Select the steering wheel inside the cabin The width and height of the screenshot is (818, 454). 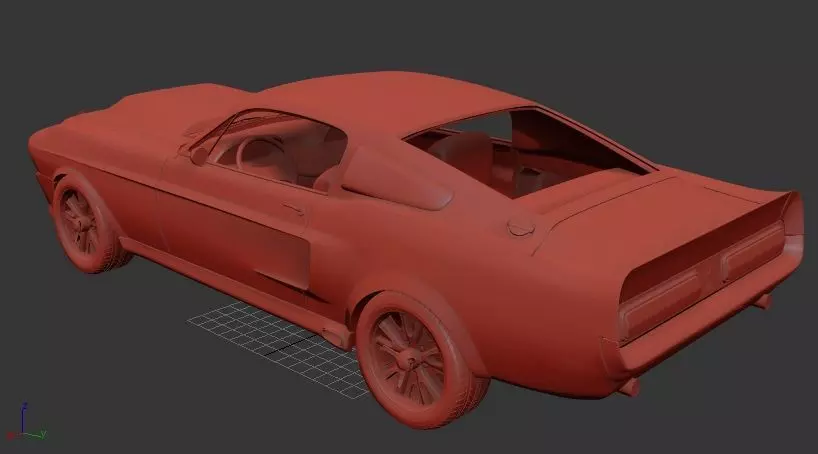click(259, 155)
